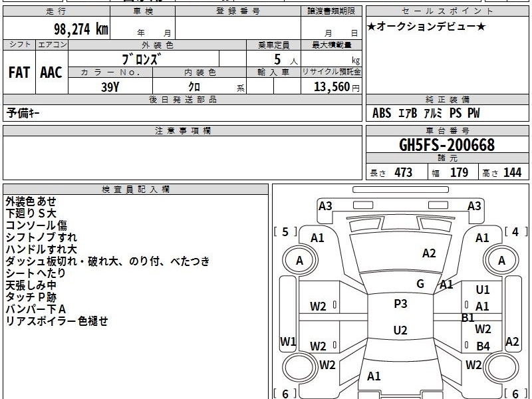Select the 後日発送部品 header bar
Image resolution: width=532 pixels, height=399 pixels.
(182, 99)
